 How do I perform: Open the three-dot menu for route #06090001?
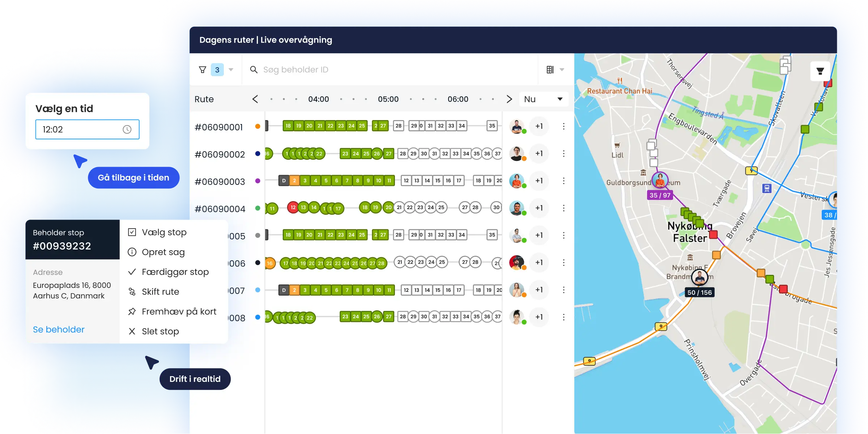(563, 126)
